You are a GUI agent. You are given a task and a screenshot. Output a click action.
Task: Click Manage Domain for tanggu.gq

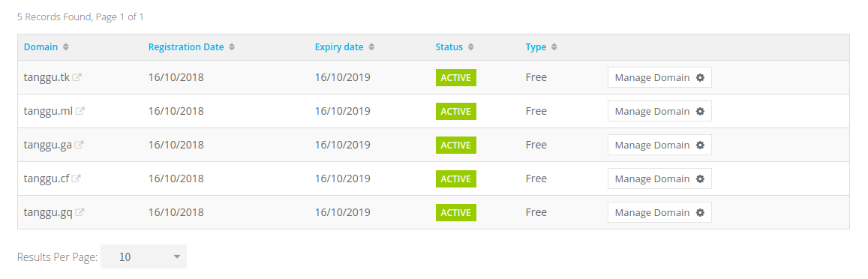coord(659,212)
